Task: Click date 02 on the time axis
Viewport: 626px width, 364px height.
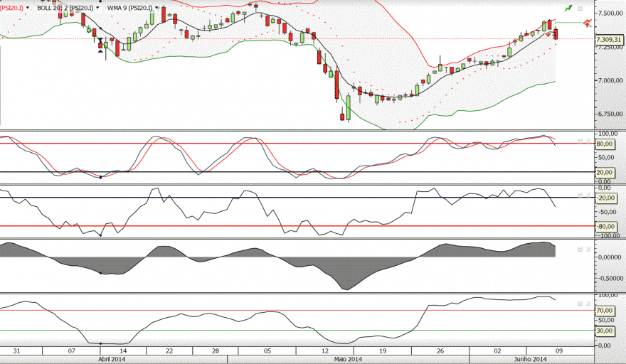Action: coord(497,350)
